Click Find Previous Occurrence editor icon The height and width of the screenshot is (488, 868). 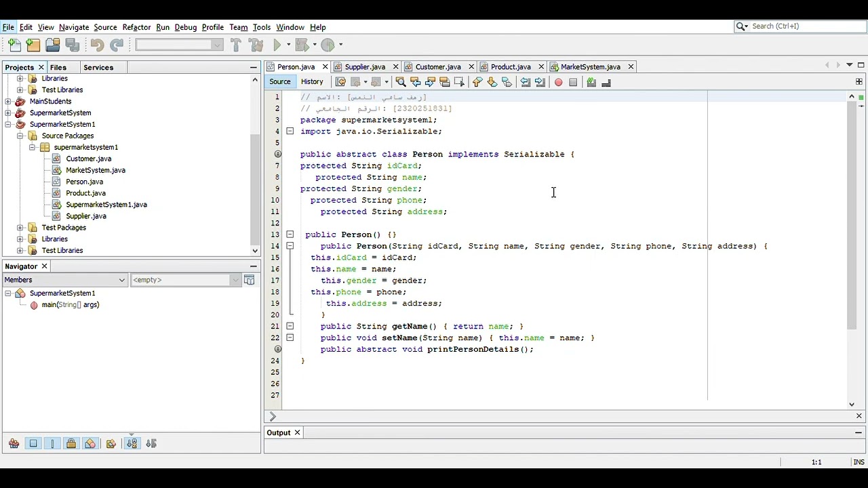[x=416, y=82]
